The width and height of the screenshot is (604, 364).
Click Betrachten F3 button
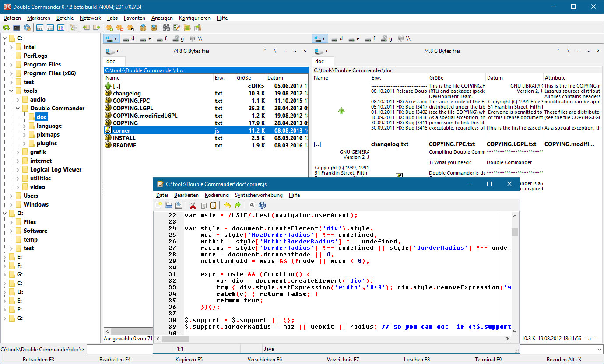tap(39, 360)
